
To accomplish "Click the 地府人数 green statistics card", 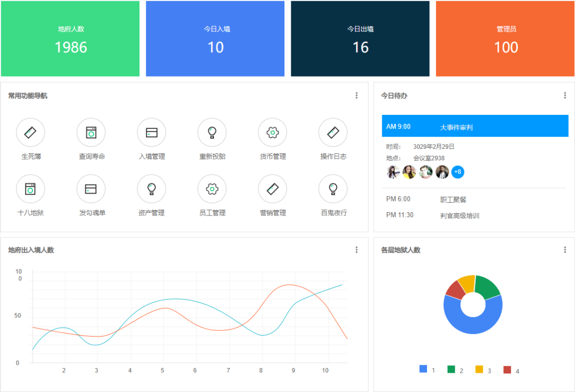I will tap(70, 39).
